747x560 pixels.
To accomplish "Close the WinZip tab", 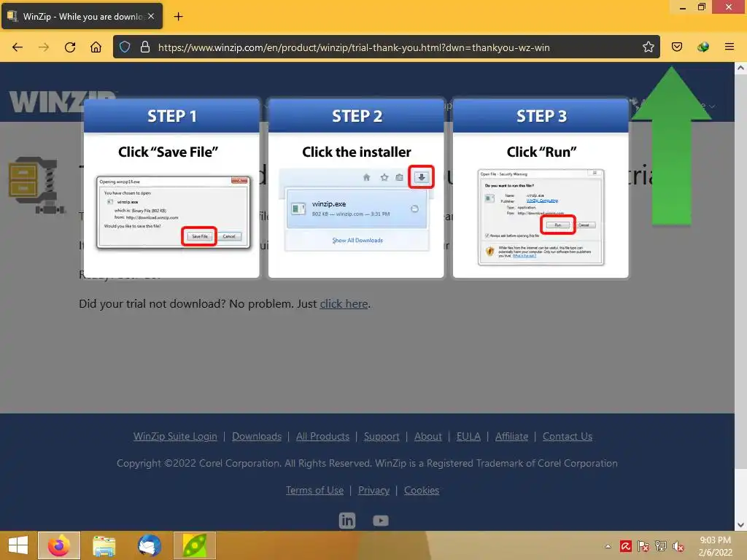I will click(x=151, y=16).
